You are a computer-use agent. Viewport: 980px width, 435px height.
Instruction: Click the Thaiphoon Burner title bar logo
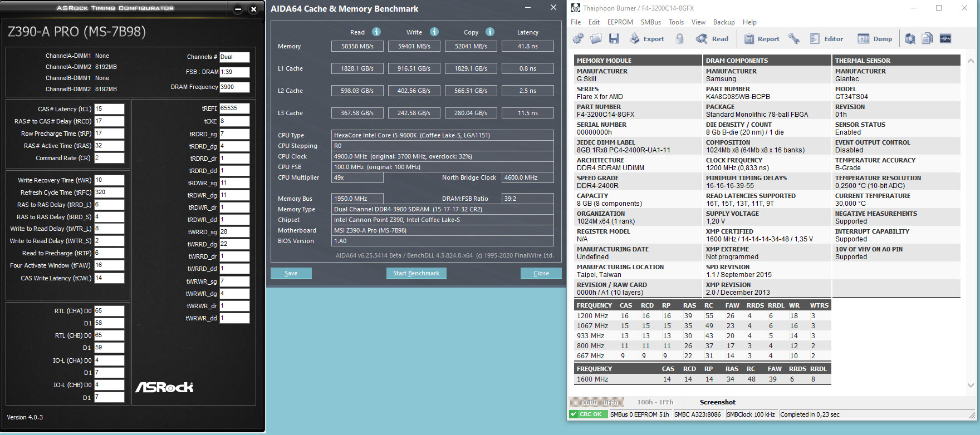coord(576,8)
